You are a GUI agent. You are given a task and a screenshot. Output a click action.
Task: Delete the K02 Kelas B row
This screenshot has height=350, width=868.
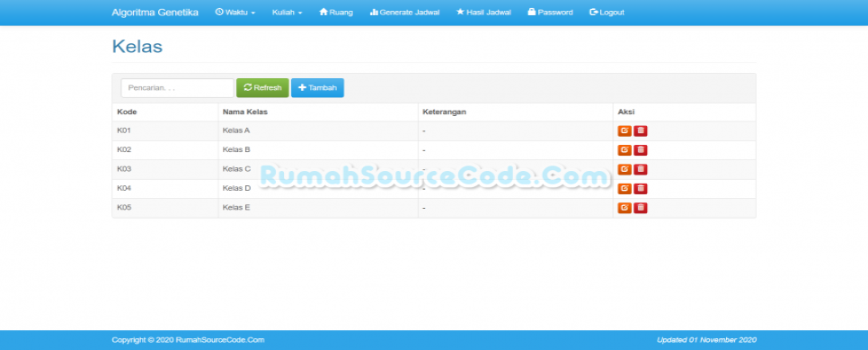pyautogui.click(x=641, y=149)
